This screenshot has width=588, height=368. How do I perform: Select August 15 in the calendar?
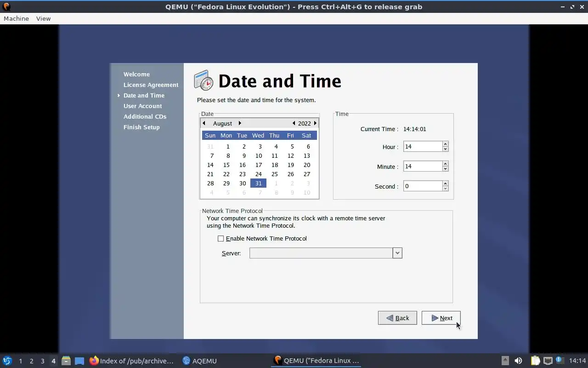tap(226, 165)
